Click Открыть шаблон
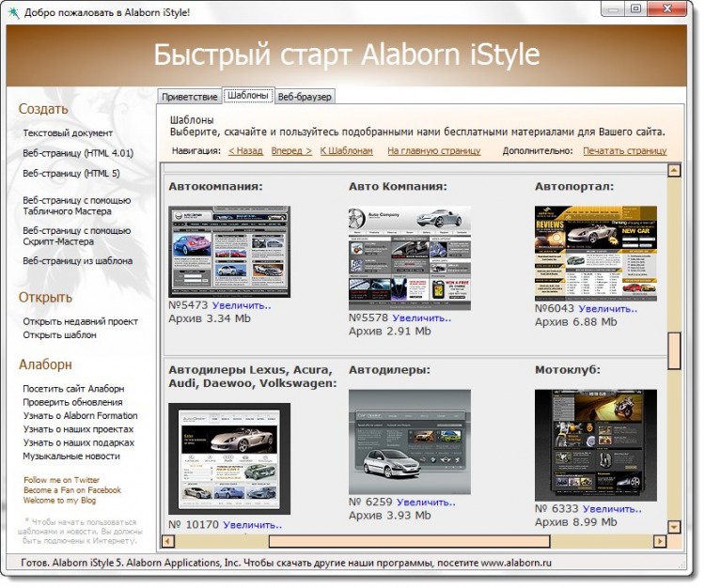Image resolution: width=705 pixels, height=588 pixels. [x=60, y=335]
